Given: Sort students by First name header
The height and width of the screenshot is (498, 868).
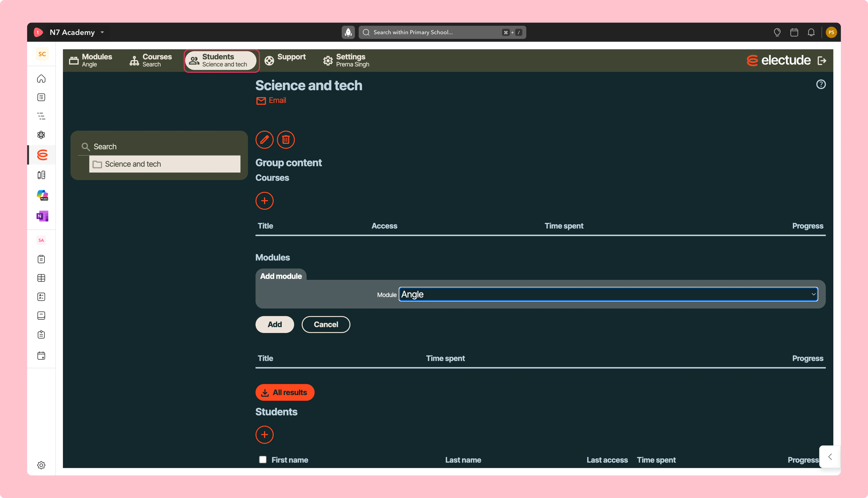Looking at the screenshot, I should coord(290,460).
